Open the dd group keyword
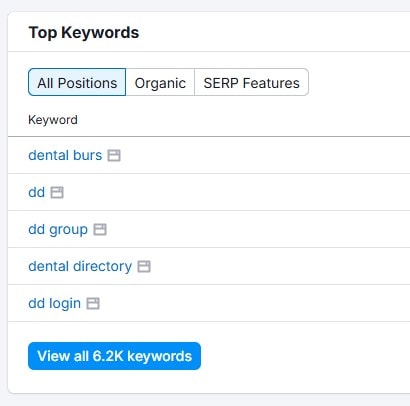This screenshot has width=410, height=406. click(x=58, y=230)
